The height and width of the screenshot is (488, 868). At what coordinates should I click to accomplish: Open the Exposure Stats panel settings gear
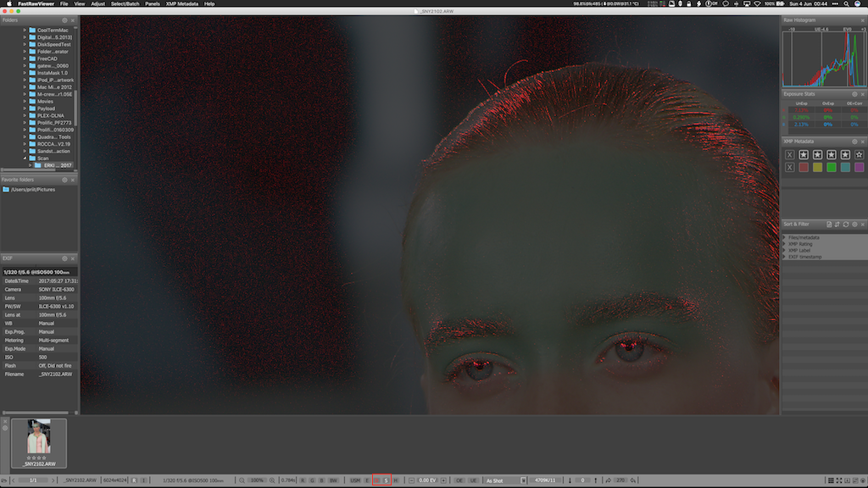point(853,94)
